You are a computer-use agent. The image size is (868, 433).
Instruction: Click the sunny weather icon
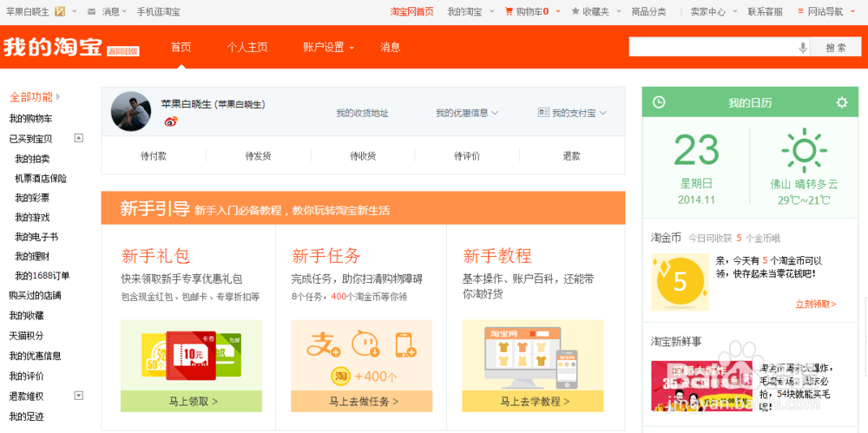tap(804, 149)
